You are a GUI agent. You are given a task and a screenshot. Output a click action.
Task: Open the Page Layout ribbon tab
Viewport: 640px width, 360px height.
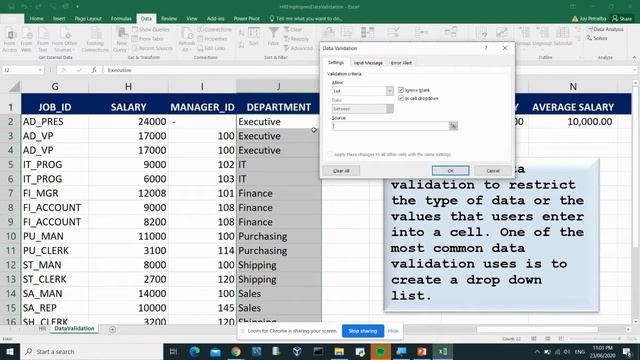88,18
